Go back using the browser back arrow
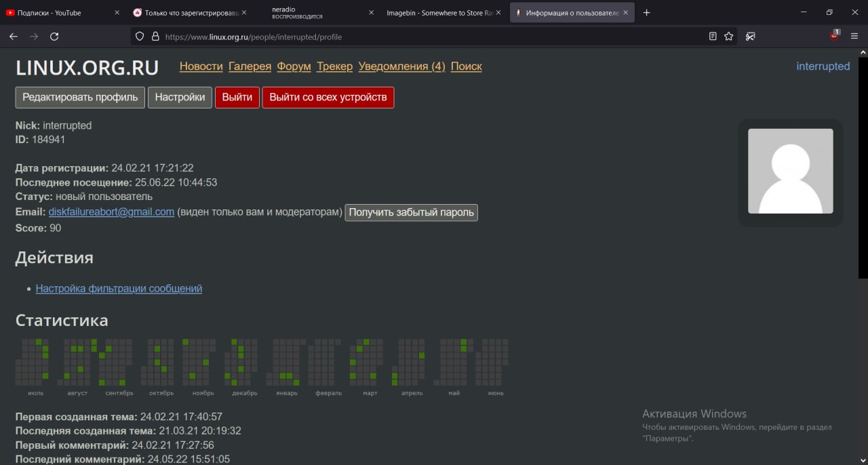 (x=13, y=37)
